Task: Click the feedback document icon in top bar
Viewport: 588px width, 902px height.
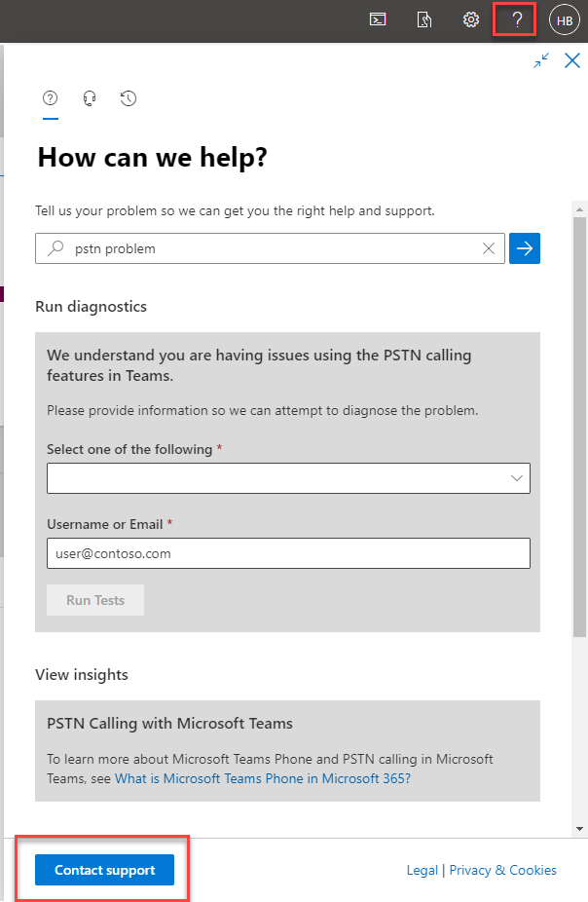Action: [424, 19]
